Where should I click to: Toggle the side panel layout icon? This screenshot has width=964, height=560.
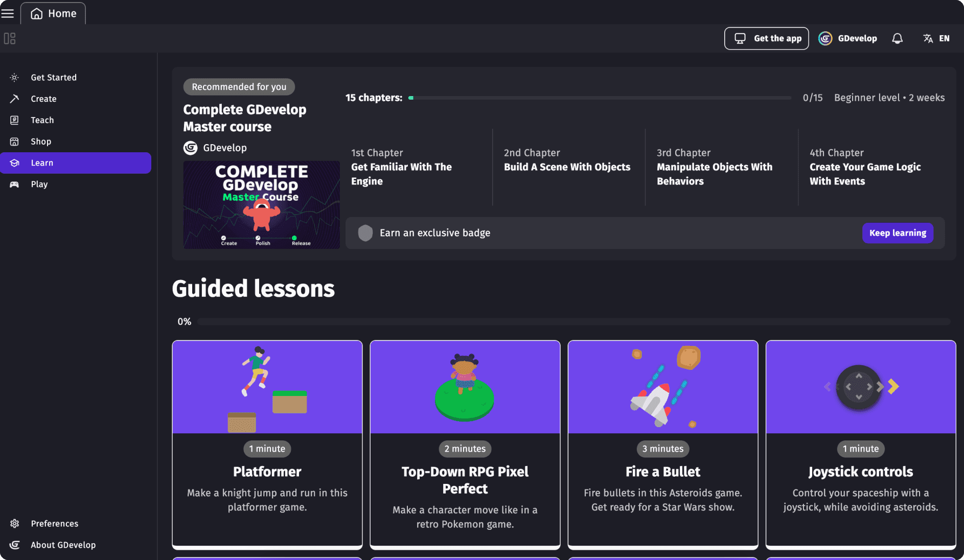10,38
